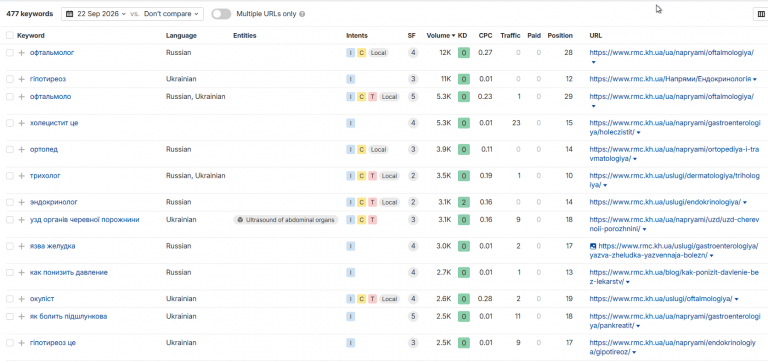Check the checkbox for окуліст row

(x=10, y=299)
